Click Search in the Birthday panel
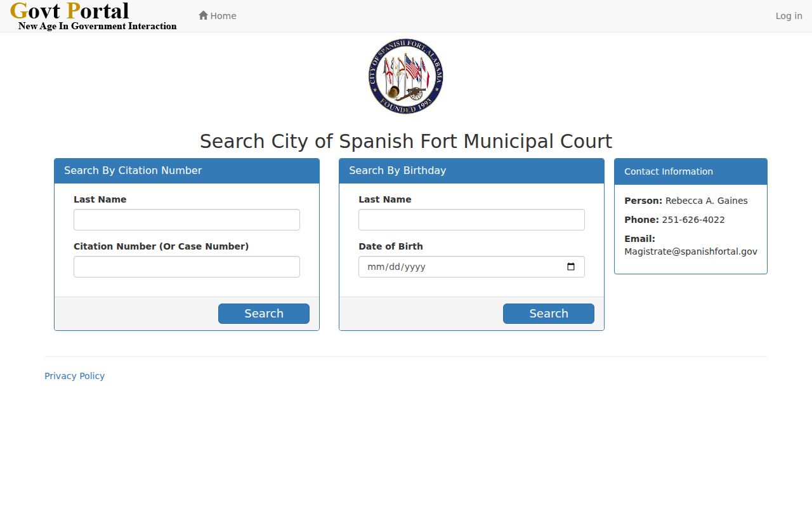812x508 pixels. pyautogui.click(x=549, y=314)
